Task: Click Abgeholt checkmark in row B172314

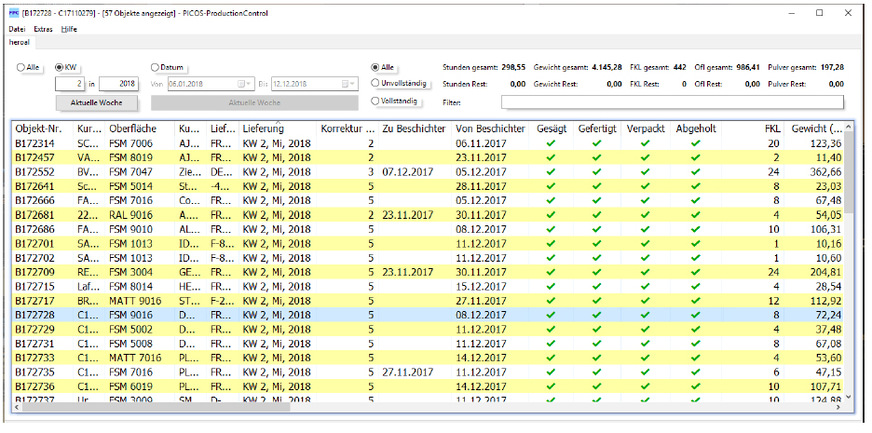Action: click(695, 143)
